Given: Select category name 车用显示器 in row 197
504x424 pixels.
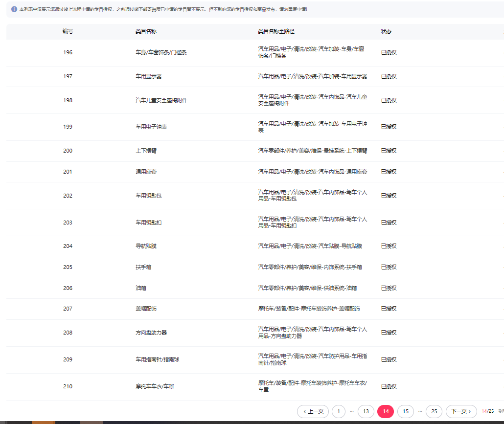Looking at the screenshot, I should 148,76.
